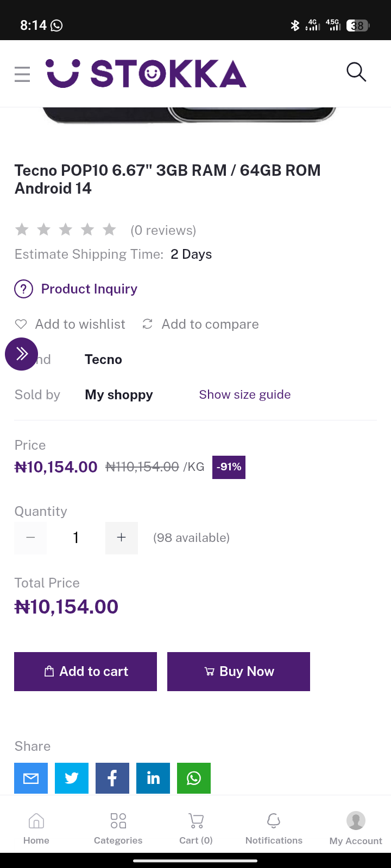Share product via email icon
This screenshot has height=868, width=391.
coord(31,778)
